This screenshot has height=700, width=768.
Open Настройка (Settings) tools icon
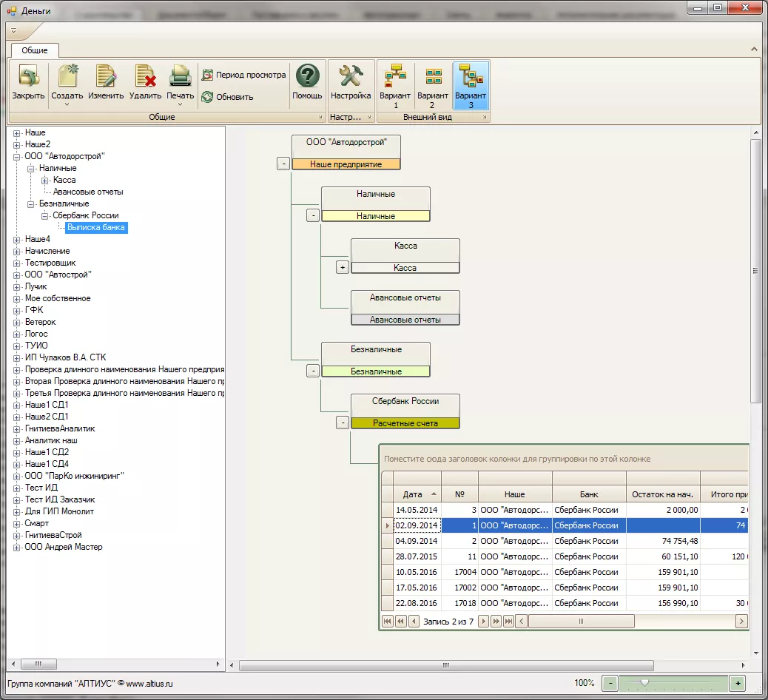[x=351, y=77]
